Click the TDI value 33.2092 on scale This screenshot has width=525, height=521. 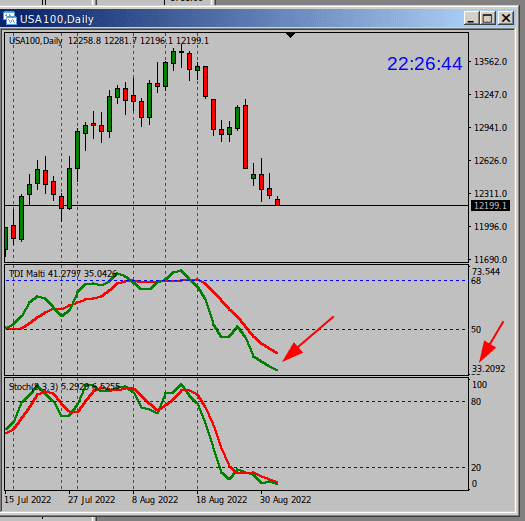(488, 369)
